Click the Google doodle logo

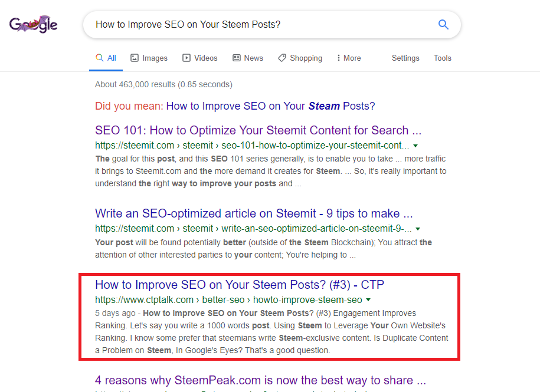(x=34, y=24)
